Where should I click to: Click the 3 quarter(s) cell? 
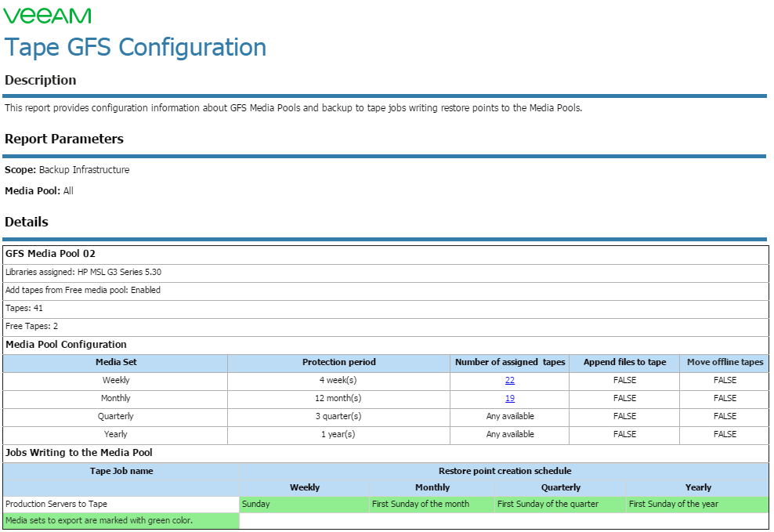(x=338, y=417)
